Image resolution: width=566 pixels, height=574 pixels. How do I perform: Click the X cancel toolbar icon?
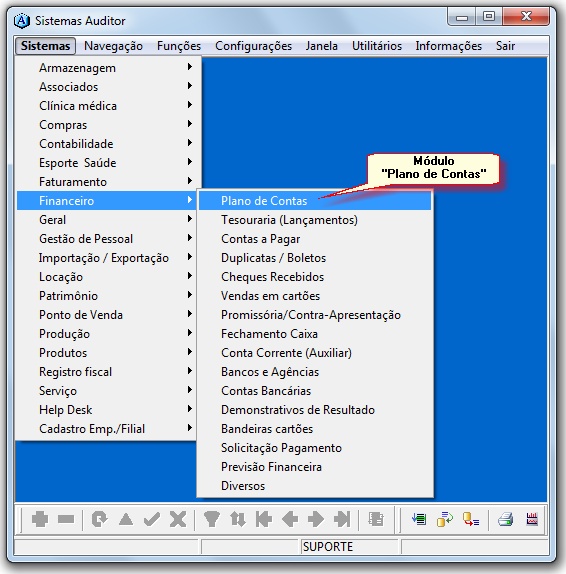(178, 519)
